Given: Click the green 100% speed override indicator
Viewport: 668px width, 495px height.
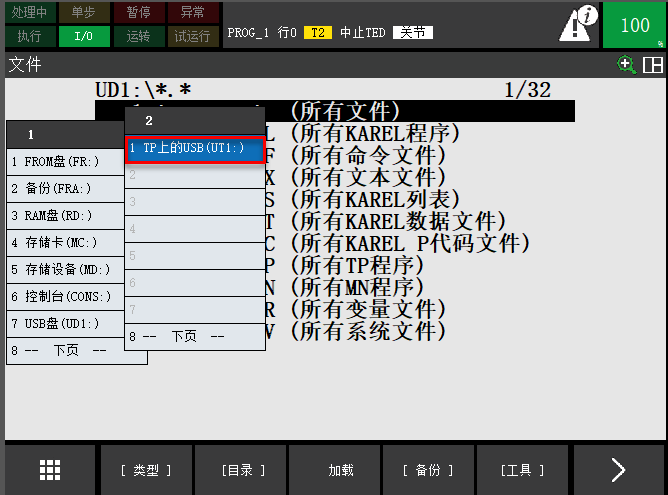Looking at the screenshot, I should click(x=635, y=25).
